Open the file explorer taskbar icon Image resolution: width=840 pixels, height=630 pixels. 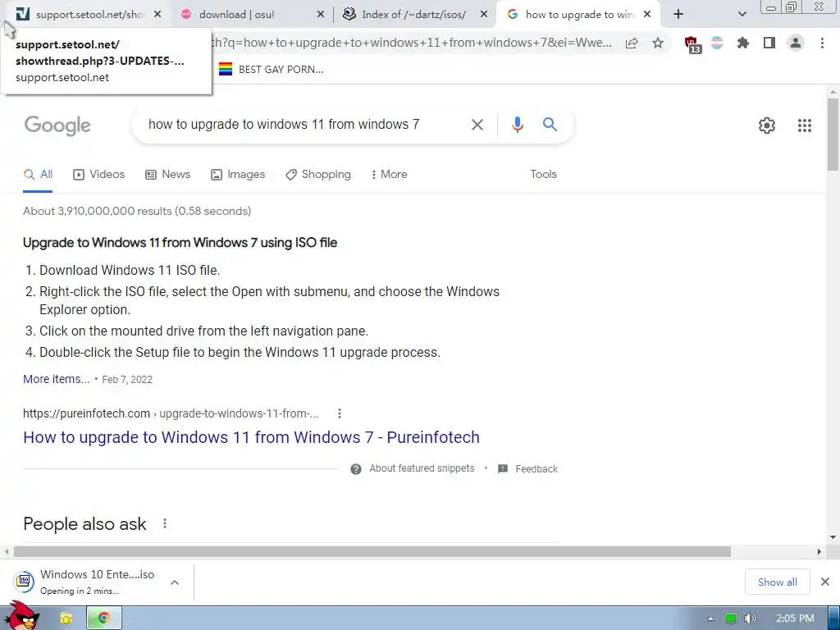coord(66,619)
